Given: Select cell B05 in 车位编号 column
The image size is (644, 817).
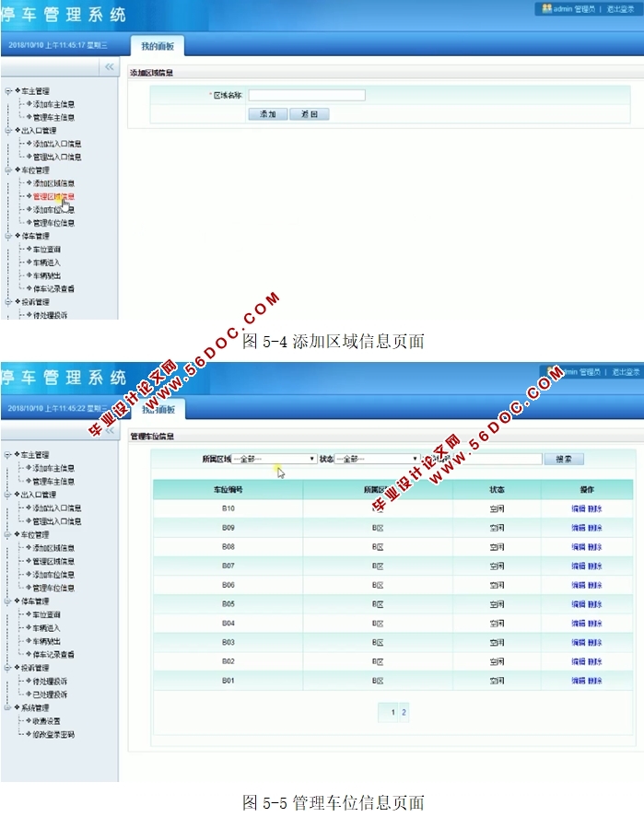Looking at the screenshot, I should point(228,604).
